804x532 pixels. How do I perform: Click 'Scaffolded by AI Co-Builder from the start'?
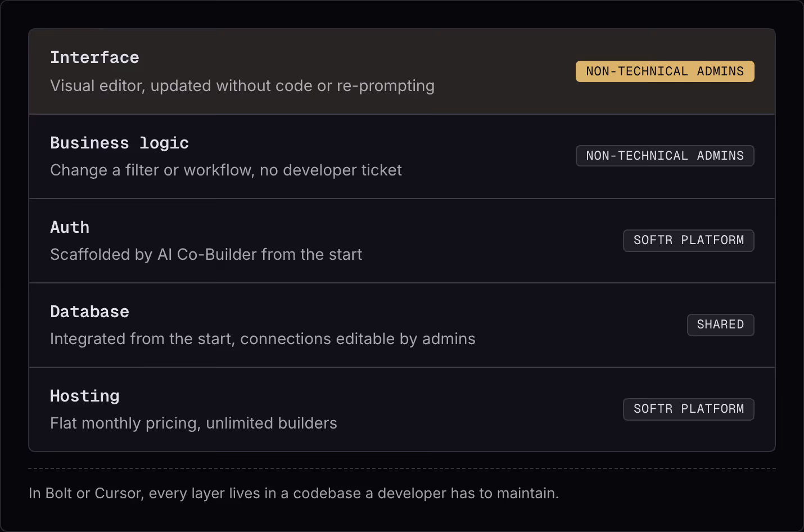206,255
